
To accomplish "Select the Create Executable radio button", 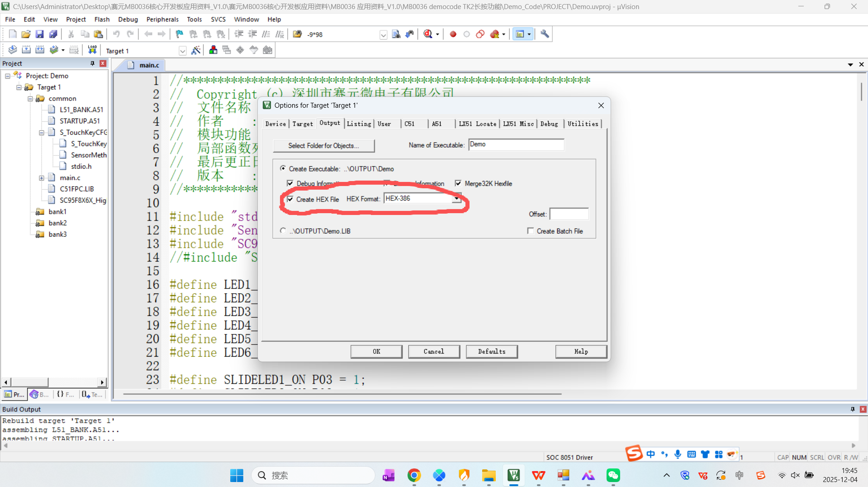I will click(283, 168).
